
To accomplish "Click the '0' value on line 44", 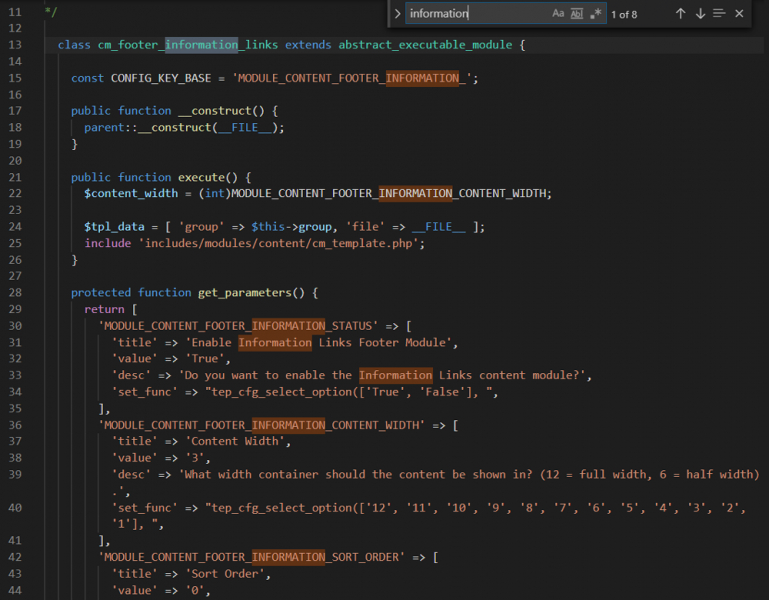I will tap(195, 591).
